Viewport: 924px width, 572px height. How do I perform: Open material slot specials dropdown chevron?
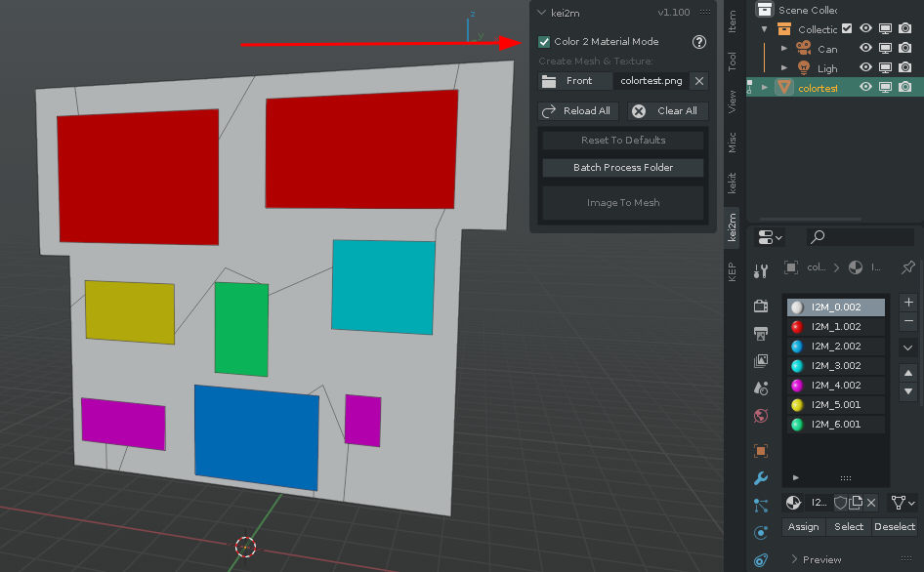[907, 347]
